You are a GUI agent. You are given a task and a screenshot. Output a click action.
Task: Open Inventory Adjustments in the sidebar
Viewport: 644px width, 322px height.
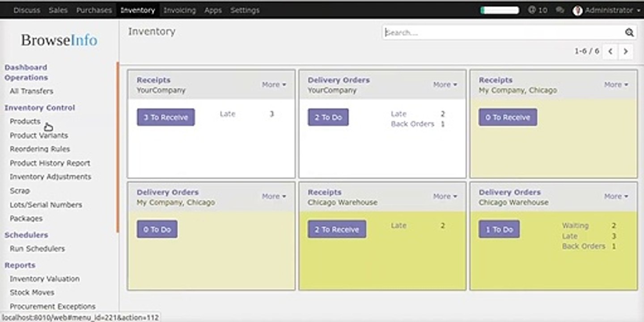tap(51, 177)
